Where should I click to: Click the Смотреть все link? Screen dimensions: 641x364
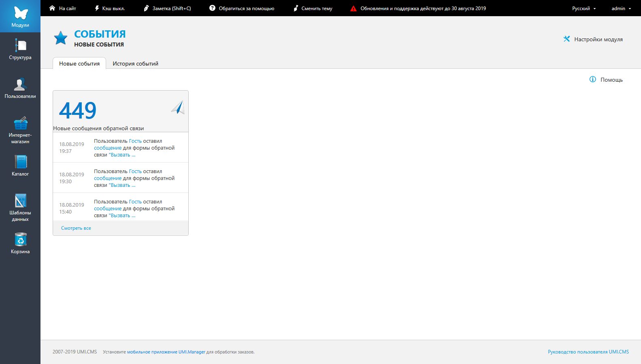[x=76, y=228]
